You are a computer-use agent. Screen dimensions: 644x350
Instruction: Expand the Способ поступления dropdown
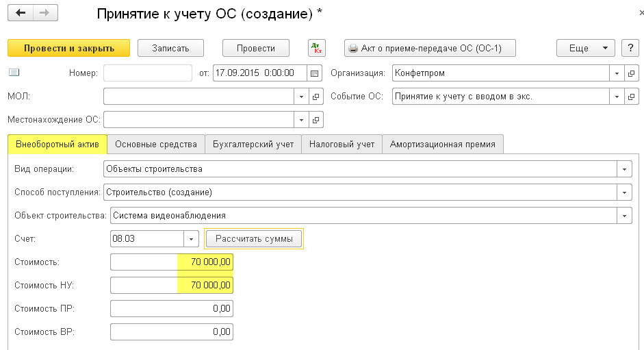coord(624,192)
